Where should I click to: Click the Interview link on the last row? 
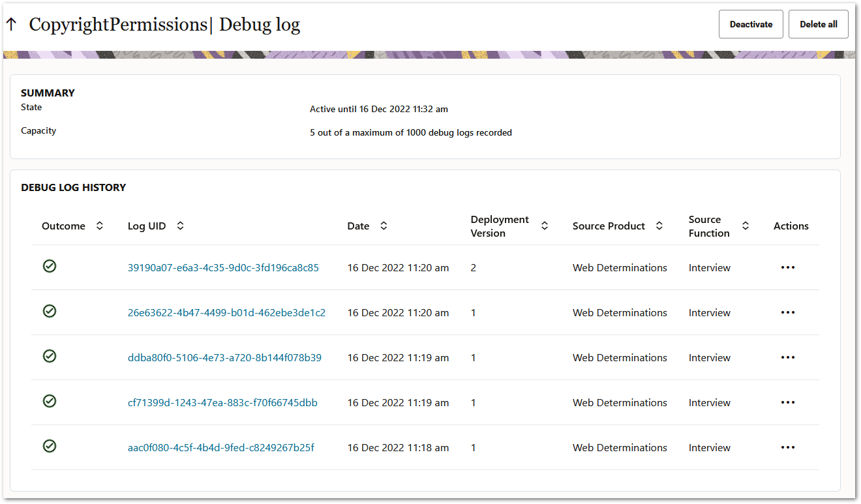coord(709,447)
